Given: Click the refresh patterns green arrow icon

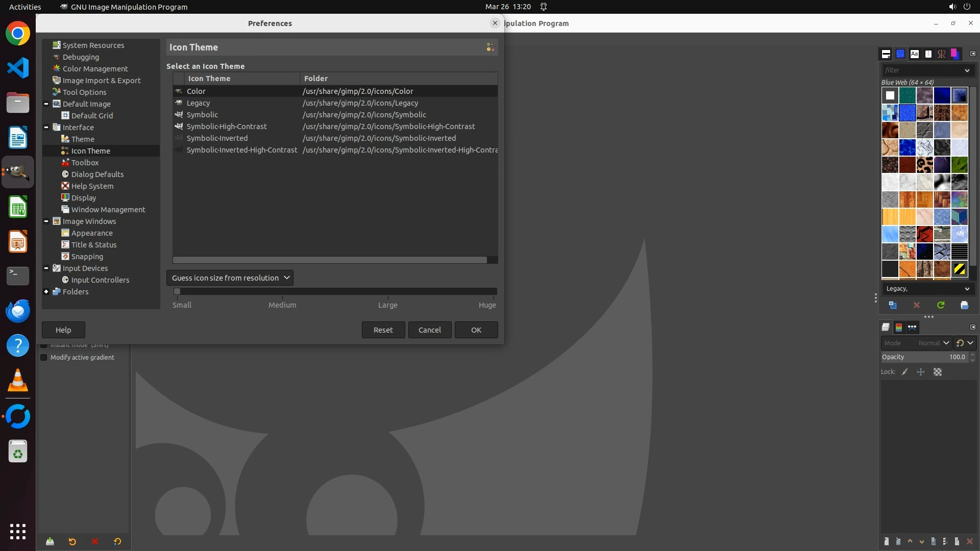Looking at the screenshot, I should (941, 305).
